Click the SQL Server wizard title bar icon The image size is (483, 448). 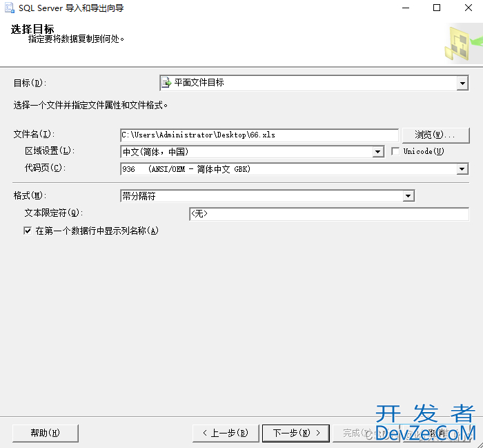tap(10, 8)
